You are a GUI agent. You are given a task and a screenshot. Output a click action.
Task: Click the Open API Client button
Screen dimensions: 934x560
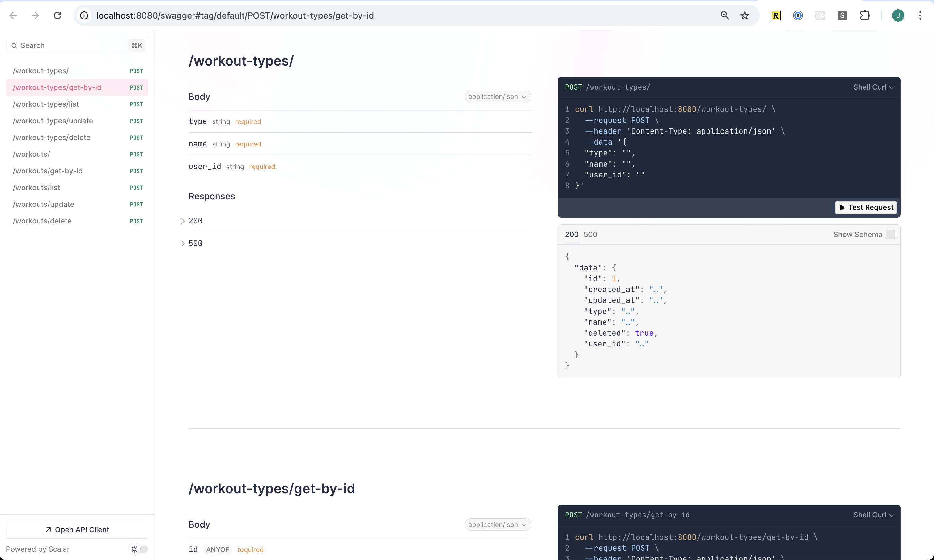tap(77, 529)
